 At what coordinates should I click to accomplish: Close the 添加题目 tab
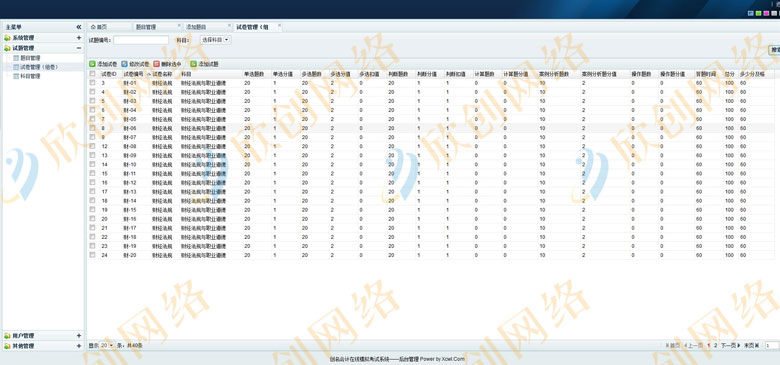[x=229, y=25]
